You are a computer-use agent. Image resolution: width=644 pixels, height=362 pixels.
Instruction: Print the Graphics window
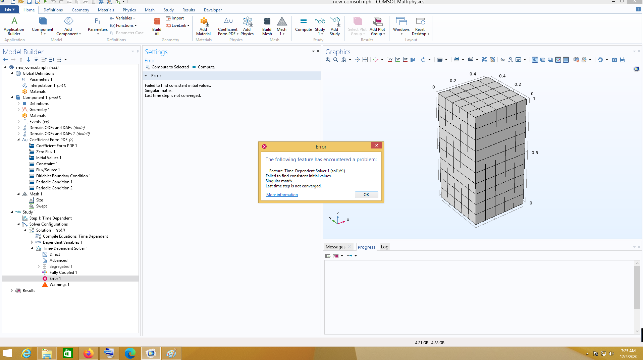pos(622,60)
